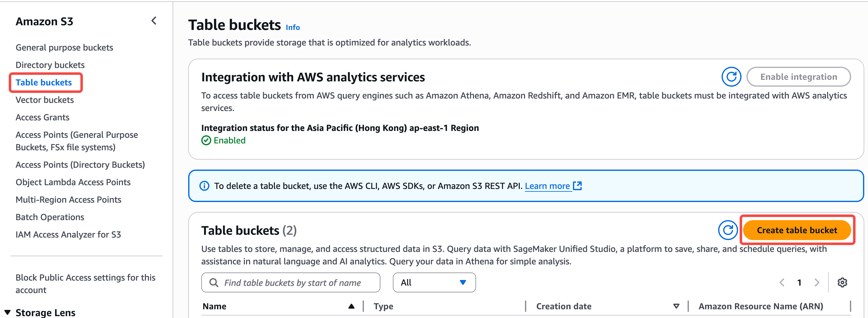Open the Learn more link

pyautogui.click(x=547, y=186)
